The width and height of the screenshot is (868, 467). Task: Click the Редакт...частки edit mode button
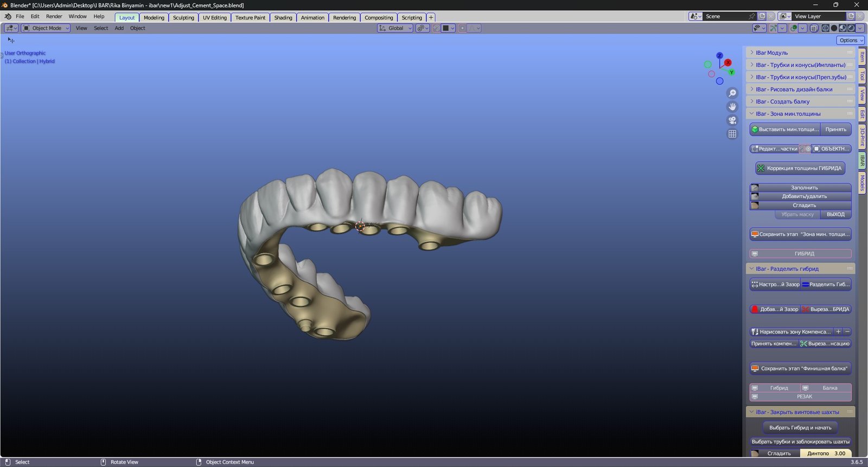(x=774, y=149)
